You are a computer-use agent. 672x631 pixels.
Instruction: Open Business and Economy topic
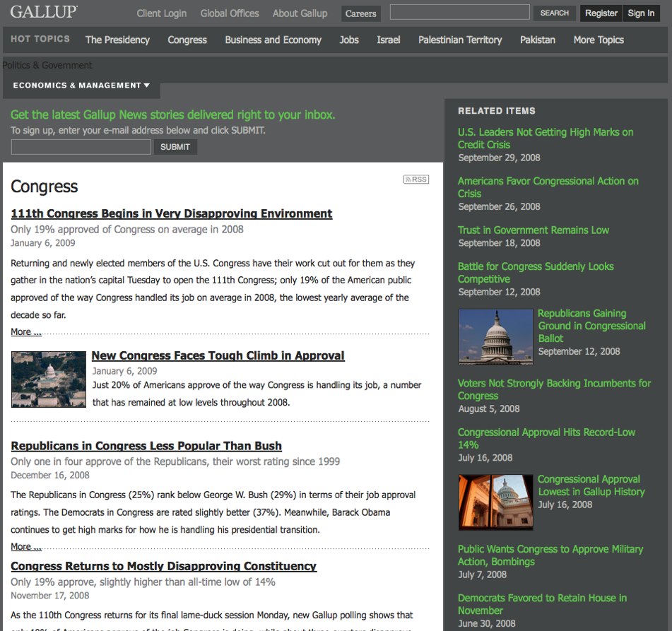(x=273, y=40)
